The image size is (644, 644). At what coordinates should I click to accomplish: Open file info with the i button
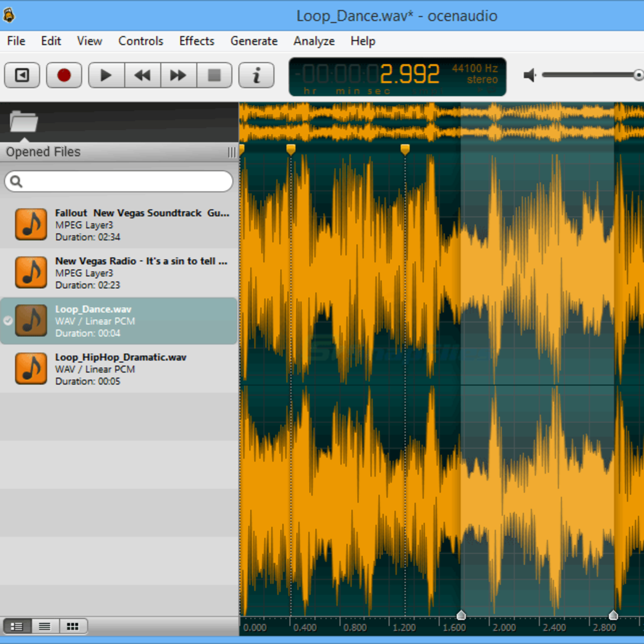coord(256,75)
